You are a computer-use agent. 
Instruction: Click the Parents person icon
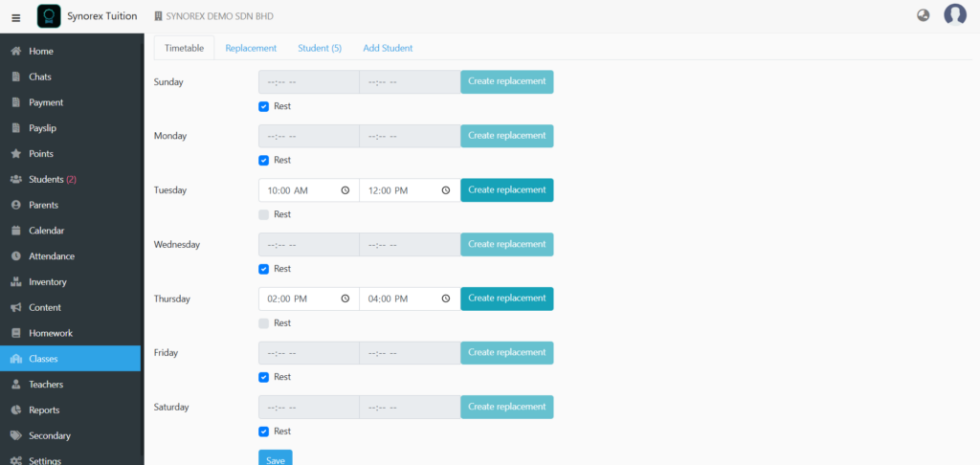click(x=17, y=205)
